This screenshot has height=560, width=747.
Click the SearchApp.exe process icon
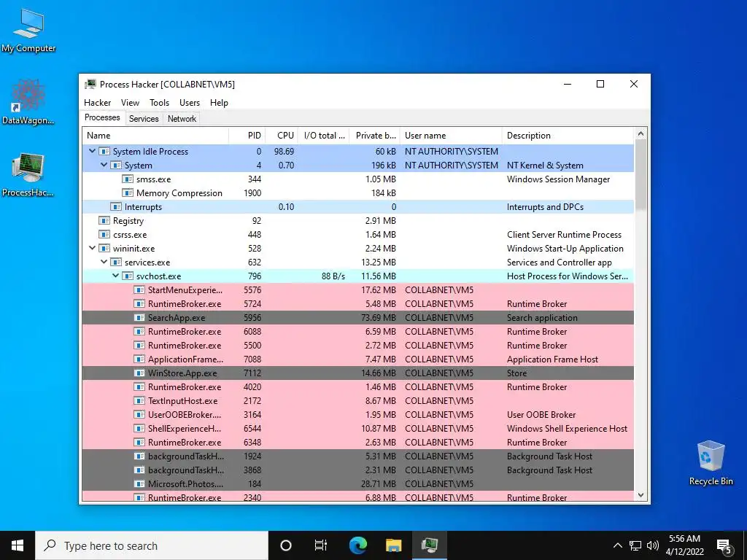coord(139,318)
